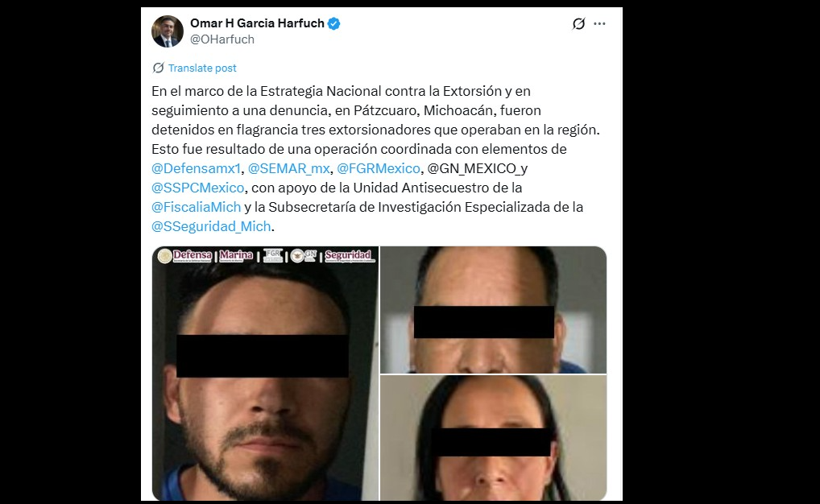Open the three-dot more options menu
Image resolution: width=820 pixels, height=504 pixels.
click(x=599, y=23)
